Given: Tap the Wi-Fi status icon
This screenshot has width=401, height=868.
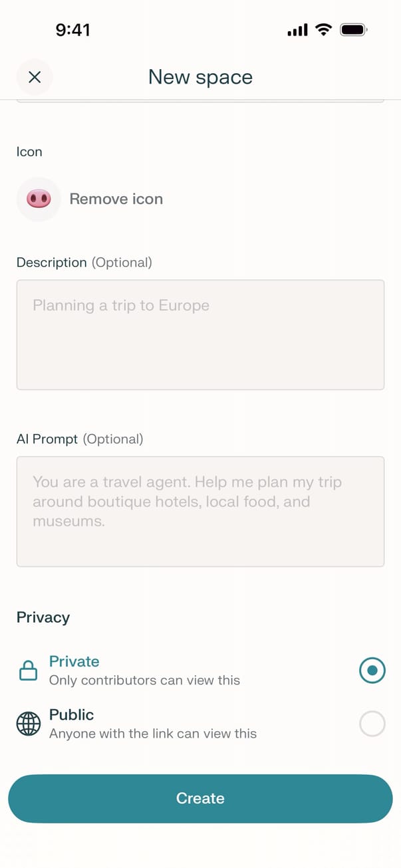Looking at the screenshot, I should [324, 30].
